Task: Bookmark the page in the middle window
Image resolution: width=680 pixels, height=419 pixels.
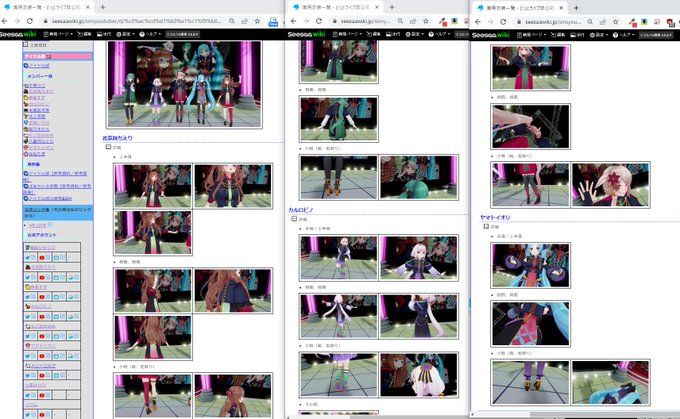Action: coord(426,21)
